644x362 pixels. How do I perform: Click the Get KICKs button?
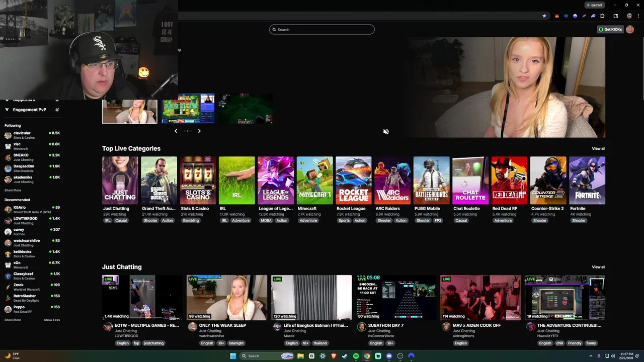pyautogui.click(x=610, y=29)
